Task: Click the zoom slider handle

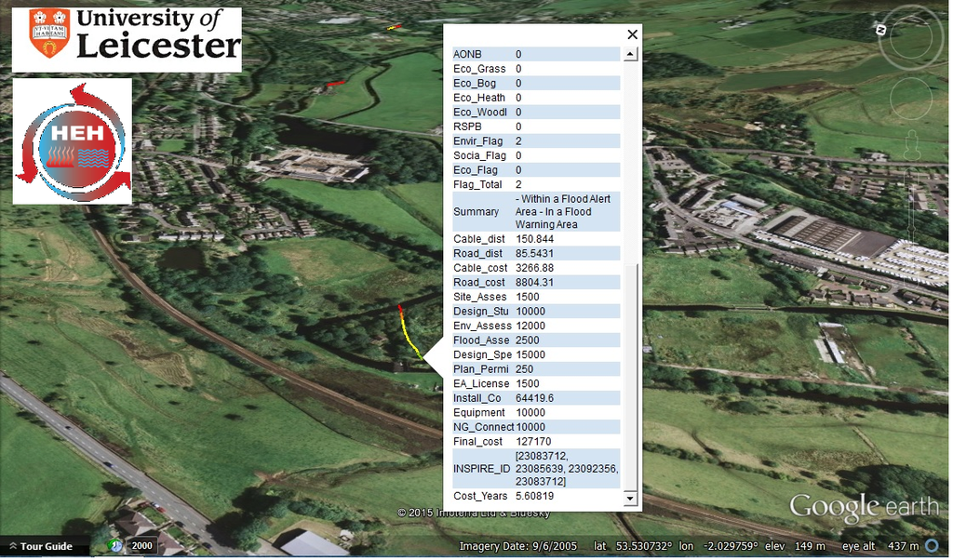Action: click(x=914, y=229)
